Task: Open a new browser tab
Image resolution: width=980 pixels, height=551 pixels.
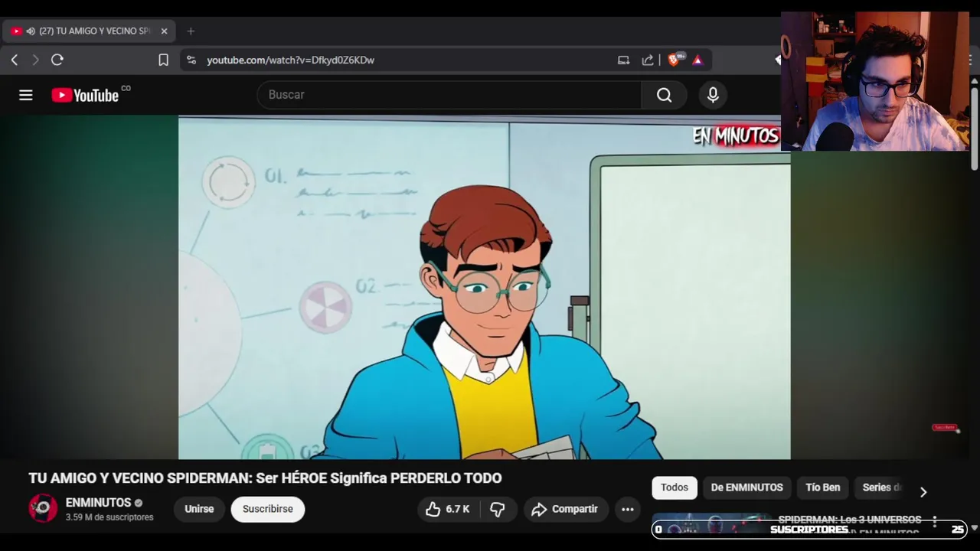Action: click(x=191, y=31)
